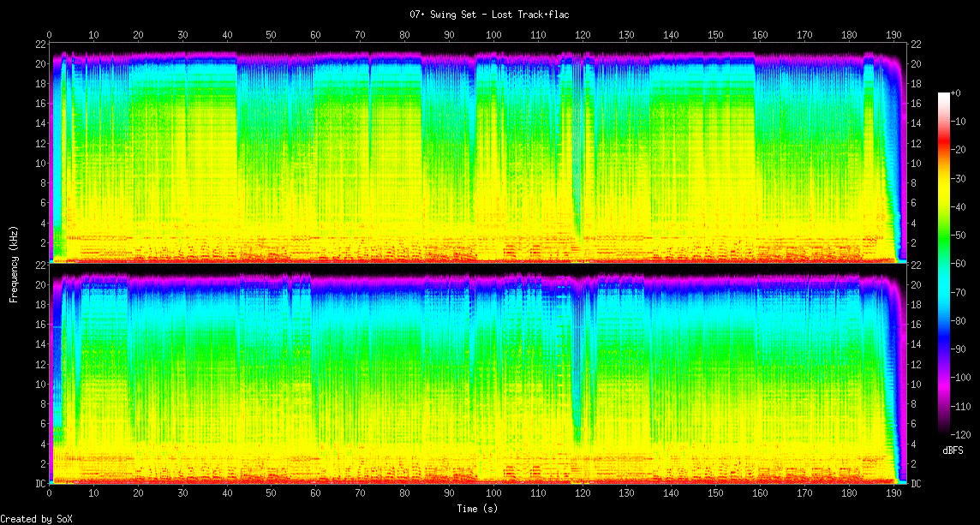The image size is (980, 525).
Task: Click the '0' tick on the top time axis
Action: 50,35
